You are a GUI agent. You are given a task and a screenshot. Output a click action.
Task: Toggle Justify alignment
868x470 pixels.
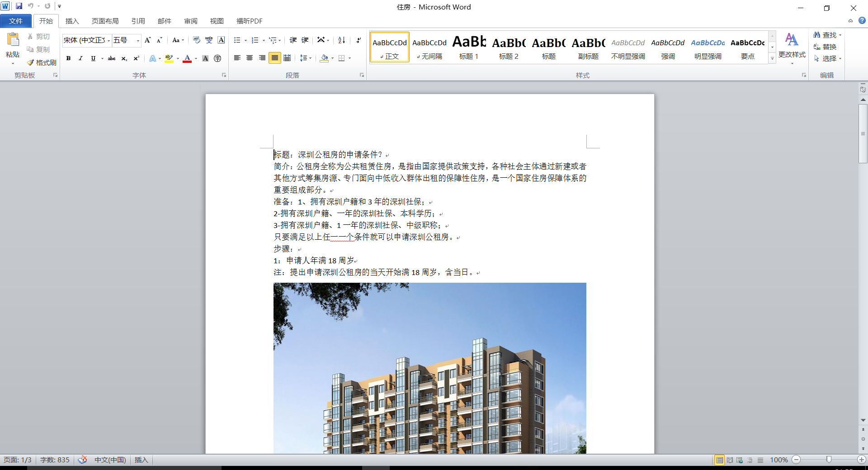click(274, 58)
